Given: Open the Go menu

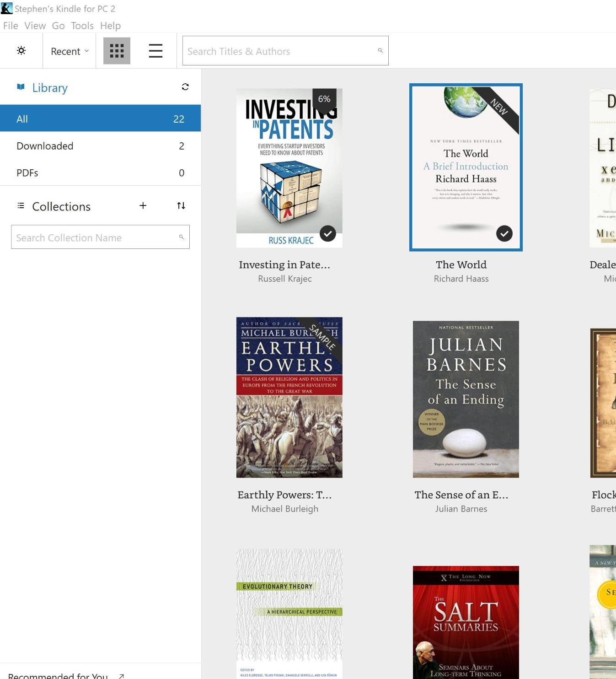Looking at the screenshot, I should (x=58, y=26).
